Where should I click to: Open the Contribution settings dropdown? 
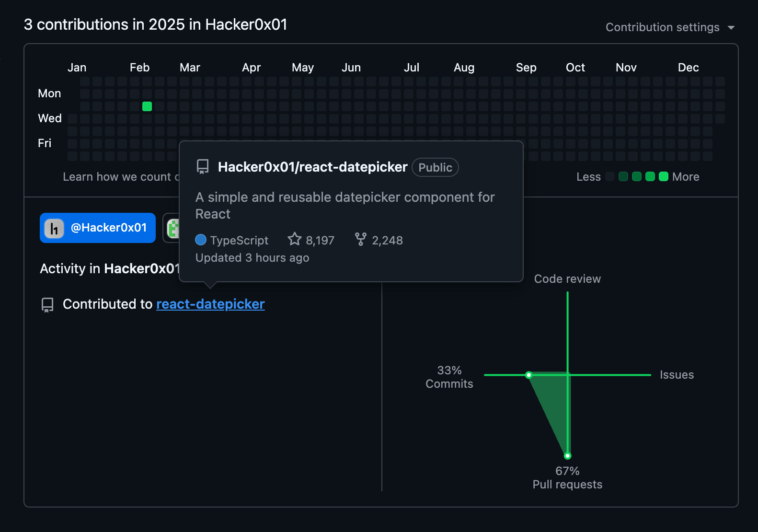[670, 27]
